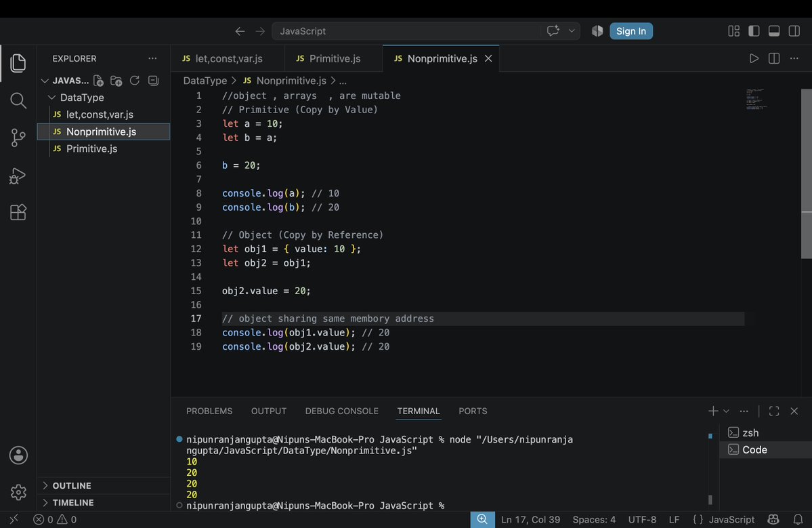Expand the TIMELINE section

pyautogui.click(x=104, y=503)
